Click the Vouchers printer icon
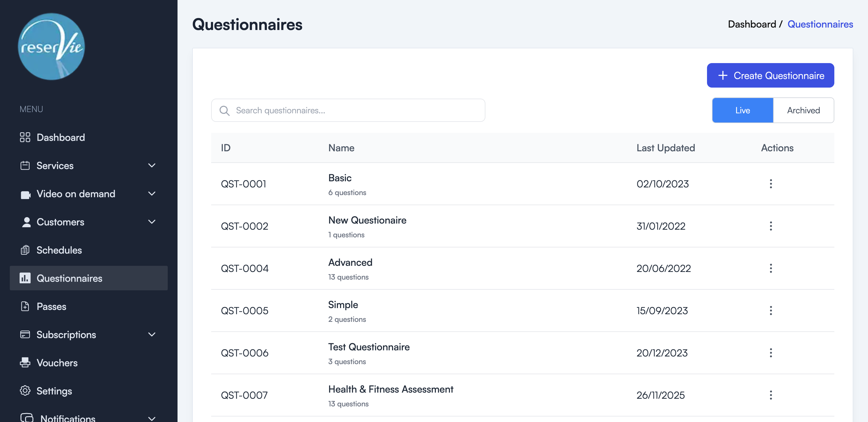 tap(25, 362)
